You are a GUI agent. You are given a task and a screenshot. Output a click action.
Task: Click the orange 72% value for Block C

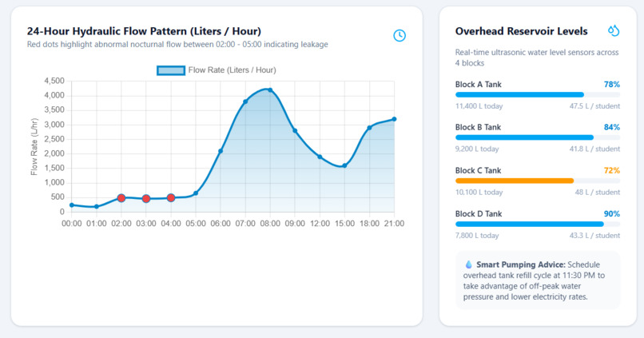611,170
